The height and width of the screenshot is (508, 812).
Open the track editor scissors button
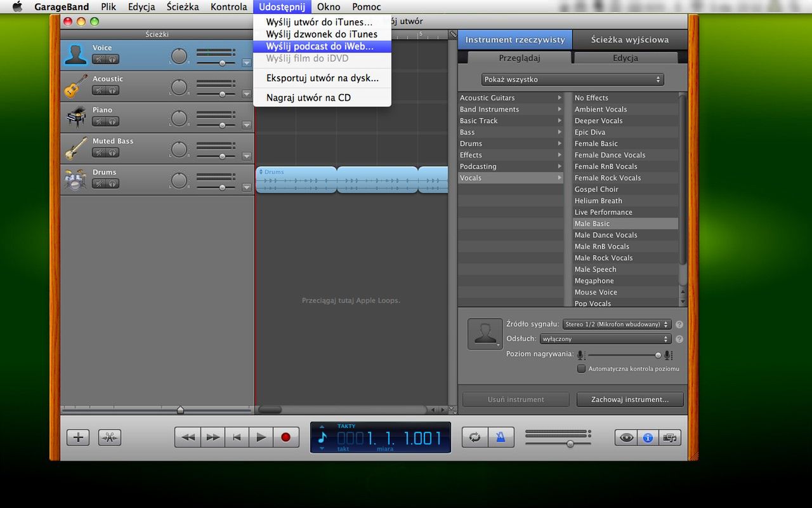pos(109,437)
